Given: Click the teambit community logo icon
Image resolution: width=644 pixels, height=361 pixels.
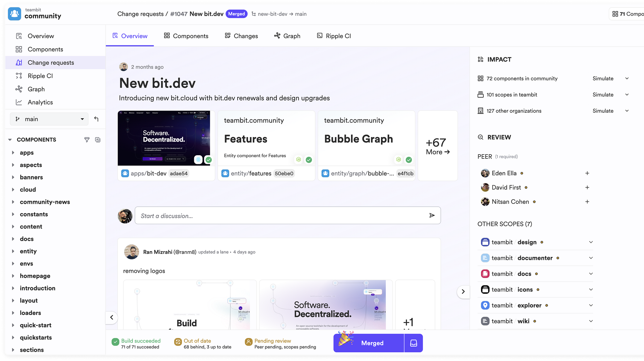Looking at the screenshot, I should 14,14.
